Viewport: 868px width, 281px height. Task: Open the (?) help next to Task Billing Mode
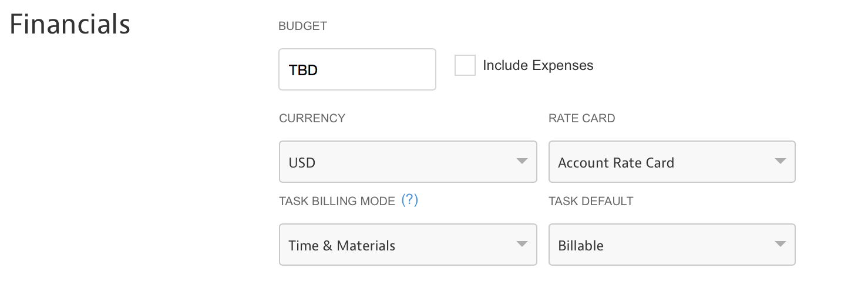click(x=409, y=200)
